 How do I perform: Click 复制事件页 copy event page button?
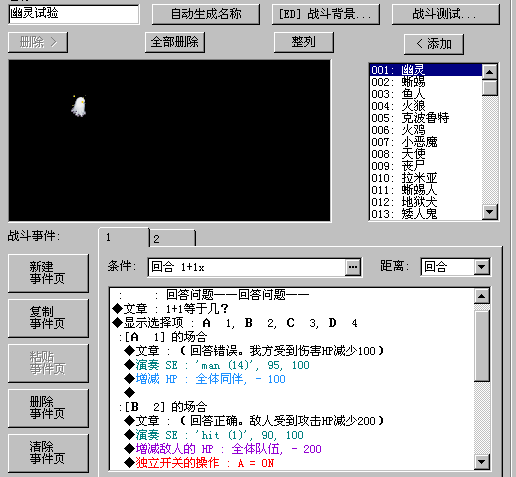48,318
